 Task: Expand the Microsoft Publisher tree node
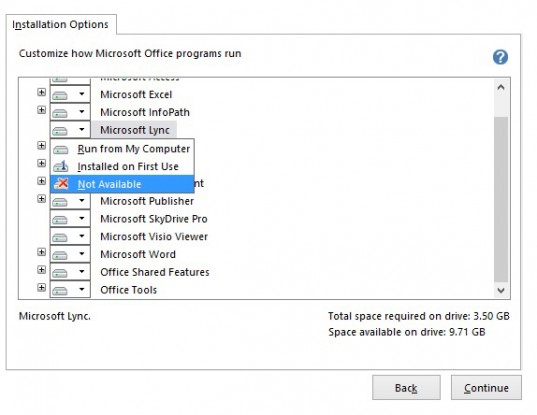click(x=41, y=199)
